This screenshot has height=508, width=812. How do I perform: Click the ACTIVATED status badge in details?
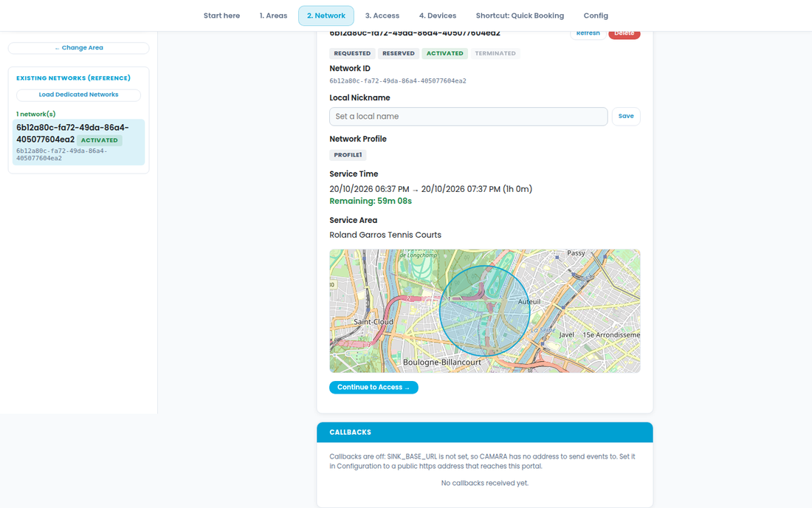445,53
